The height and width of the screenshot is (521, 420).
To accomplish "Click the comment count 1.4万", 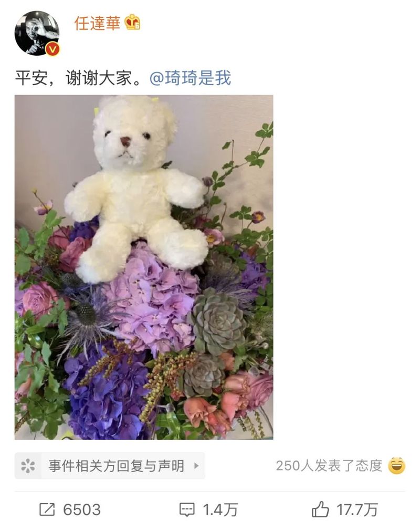I will click(220, 509).
